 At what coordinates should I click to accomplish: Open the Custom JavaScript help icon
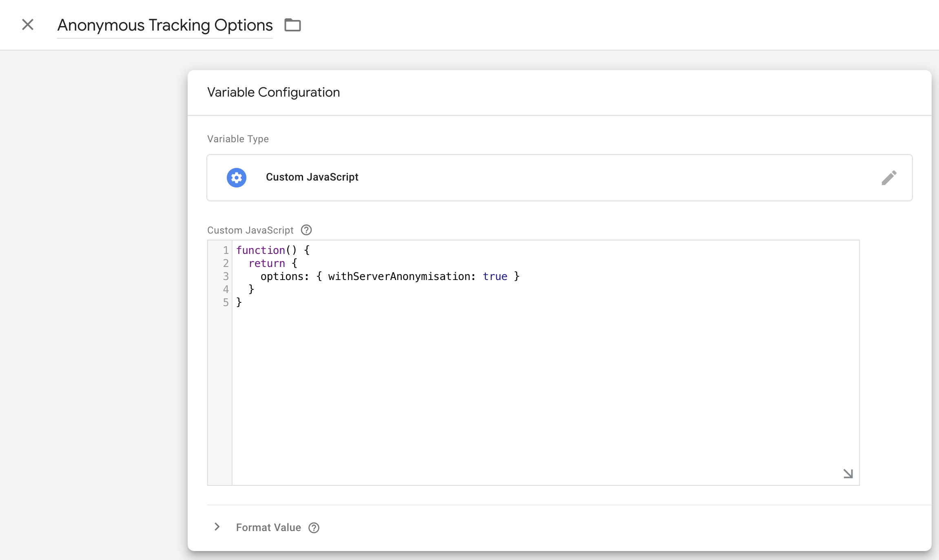coord(306,230)
